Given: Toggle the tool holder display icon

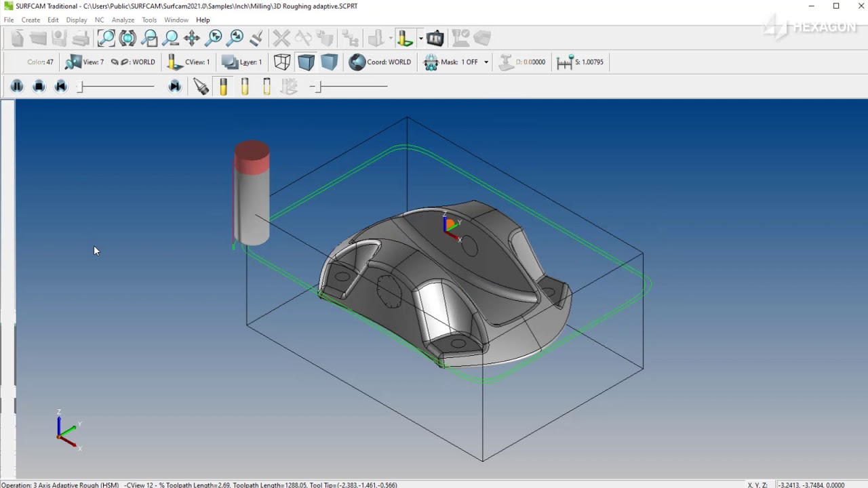Looking at the screenshot, I should click(201, 86).
